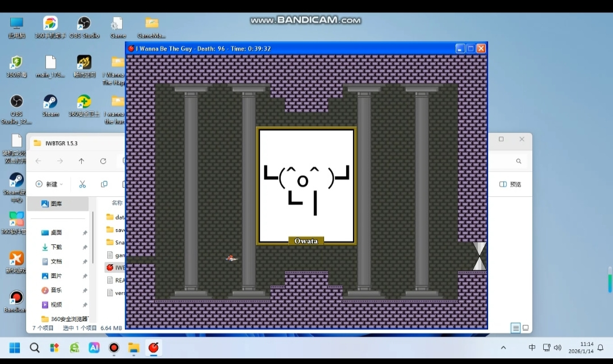
Task: Open the 360 browser taskbar icon
Action: pyautogui.click(x=74, y=348)
